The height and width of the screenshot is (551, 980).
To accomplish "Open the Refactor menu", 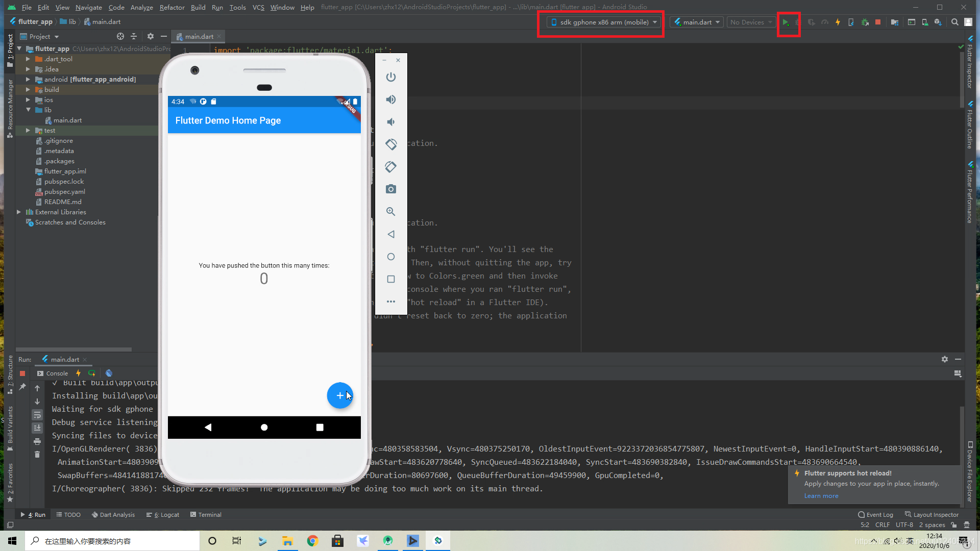I will [x=172, y=7].
